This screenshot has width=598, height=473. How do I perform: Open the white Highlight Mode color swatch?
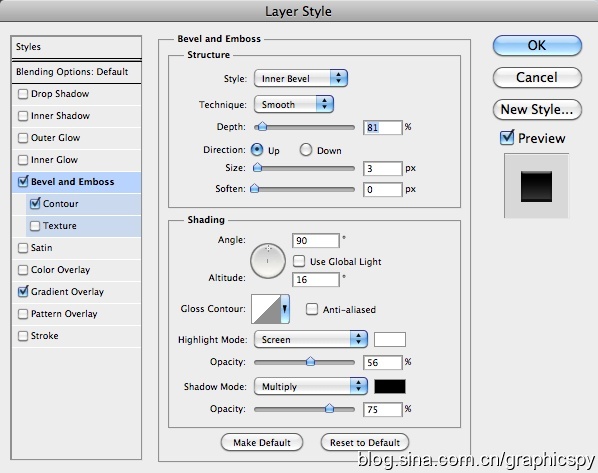point(390,339)
